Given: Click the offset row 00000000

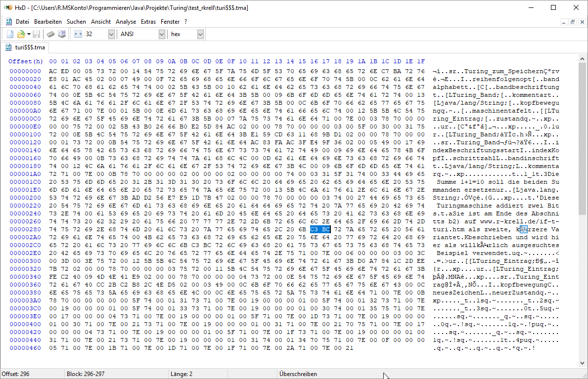Looking at the screenshot, I should click(26, 71).
